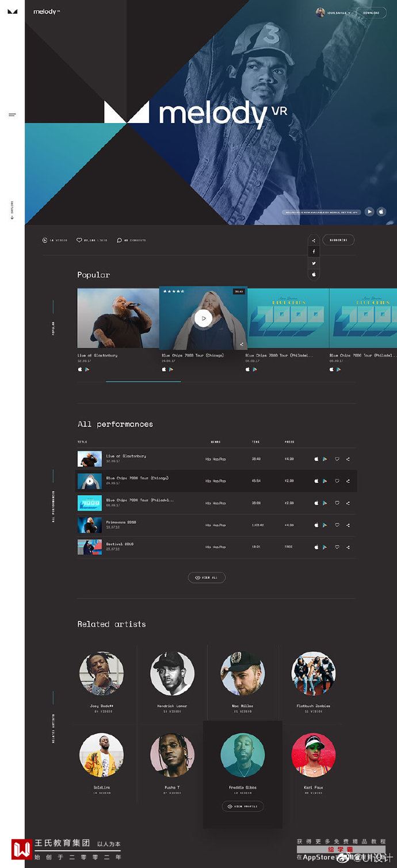Click the Melody logo mark in sidebar
Viewport: 397px width, 868px height.
click(x=12, y=11)
